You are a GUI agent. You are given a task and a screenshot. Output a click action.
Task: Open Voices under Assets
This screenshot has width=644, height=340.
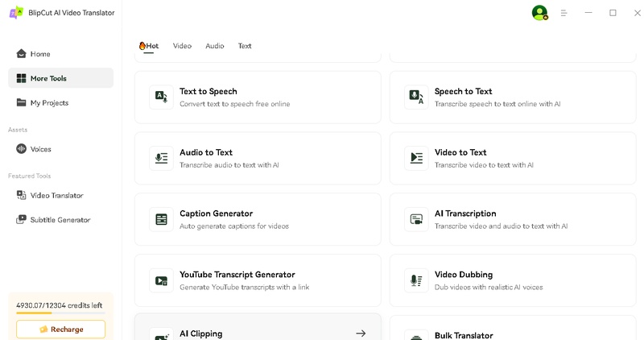[x=40, y=149]
